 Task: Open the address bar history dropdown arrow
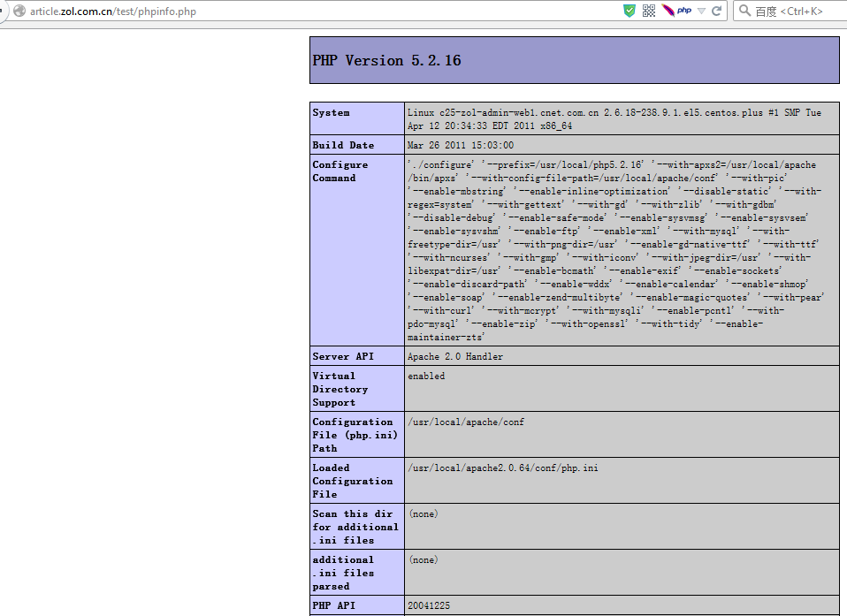pos(701,11)
